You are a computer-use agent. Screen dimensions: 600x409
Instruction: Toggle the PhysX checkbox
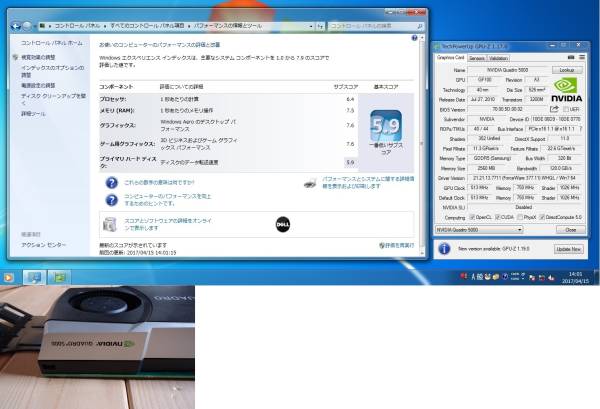(x=520, y=217)
